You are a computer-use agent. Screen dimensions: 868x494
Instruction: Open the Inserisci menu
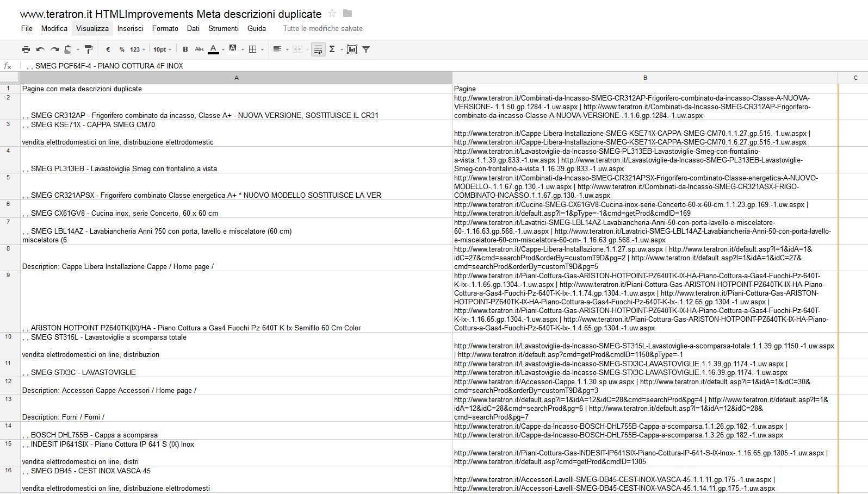point(131,28)
